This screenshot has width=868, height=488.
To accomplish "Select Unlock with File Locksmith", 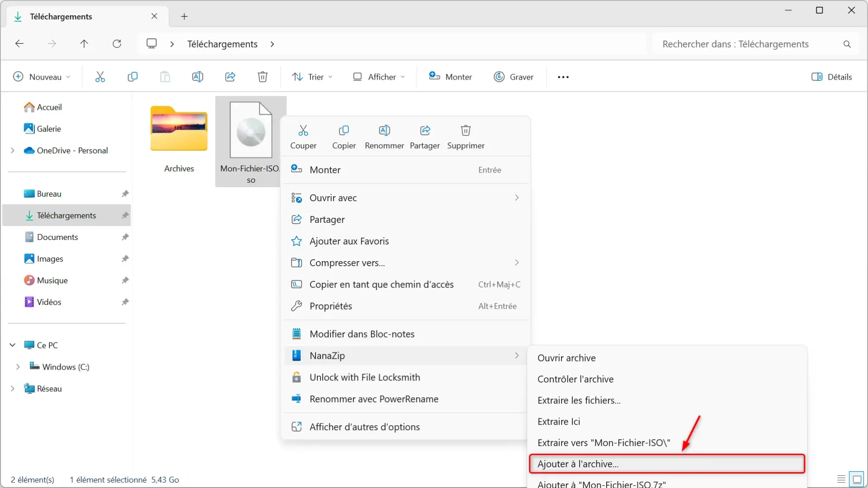I will pos(406,378).
